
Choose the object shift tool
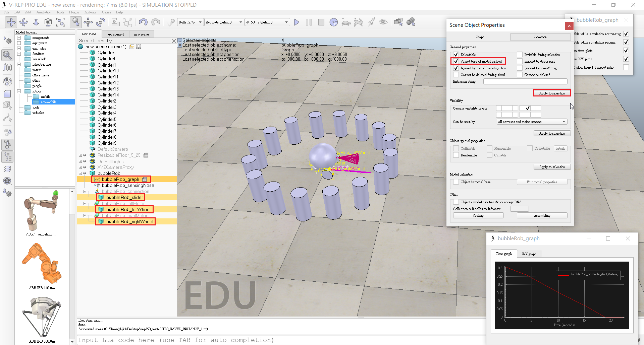88,22
